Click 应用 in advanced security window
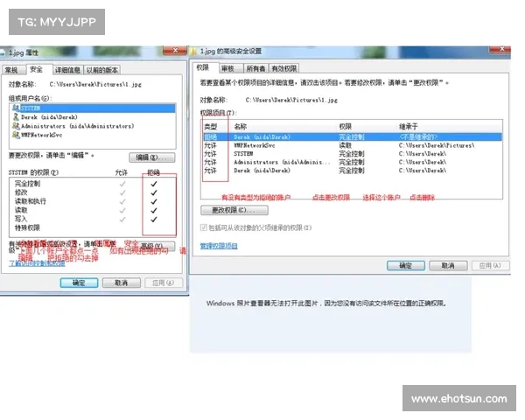525x420 pixels. coord(490,266)
